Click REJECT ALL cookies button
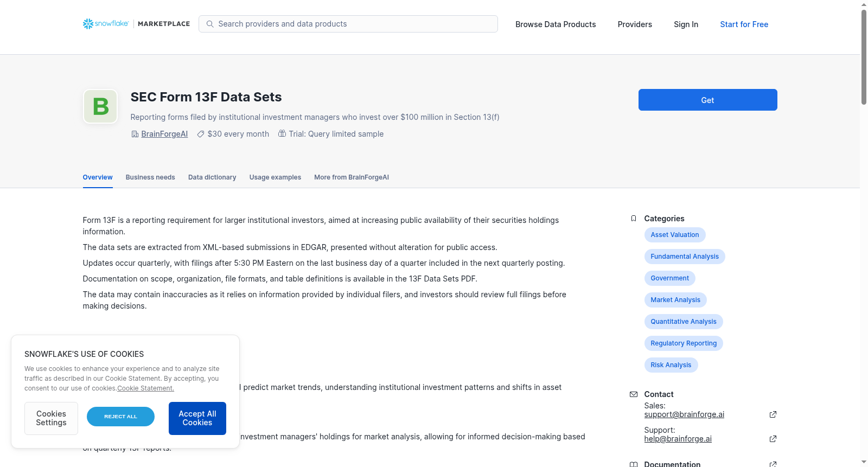868x467 pixels. pos(120,417)
